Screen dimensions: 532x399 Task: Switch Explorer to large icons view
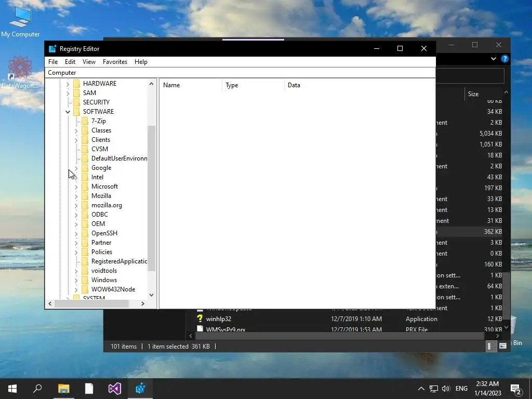[503, 346]
